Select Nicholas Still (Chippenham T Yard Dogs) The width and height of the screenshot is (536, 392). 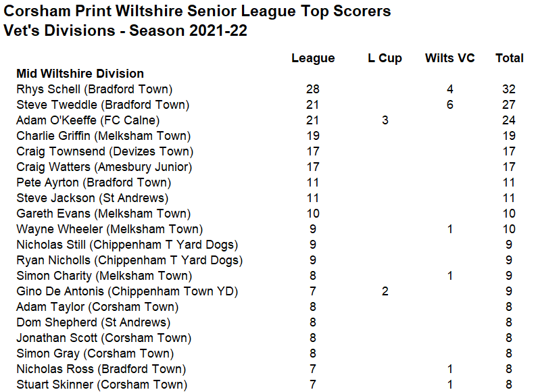point(127,245)
